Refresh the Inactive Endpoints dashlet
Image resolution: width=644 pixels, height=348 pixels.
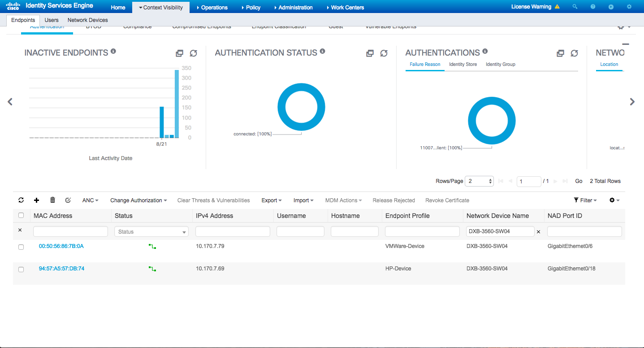coord(193,53)
